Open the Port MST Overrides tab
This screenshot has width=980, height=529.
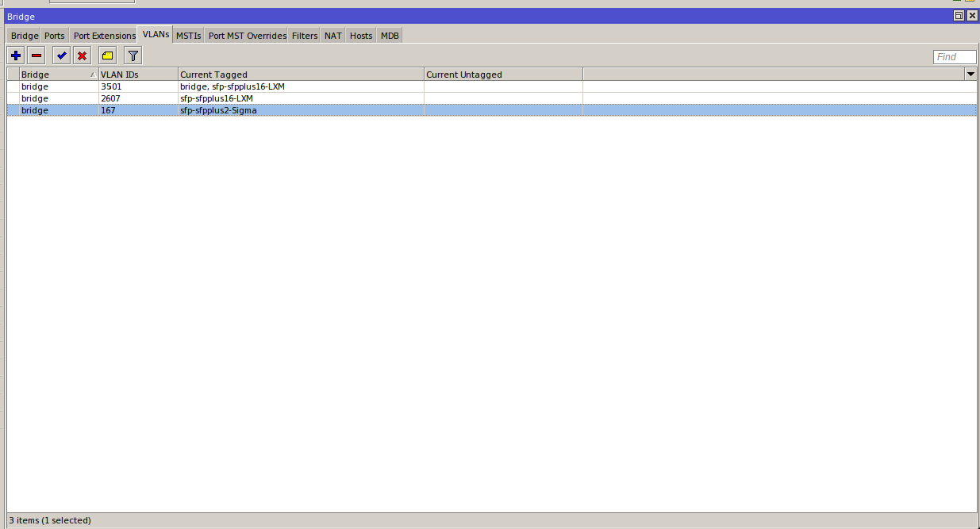(x=247, y=36)
